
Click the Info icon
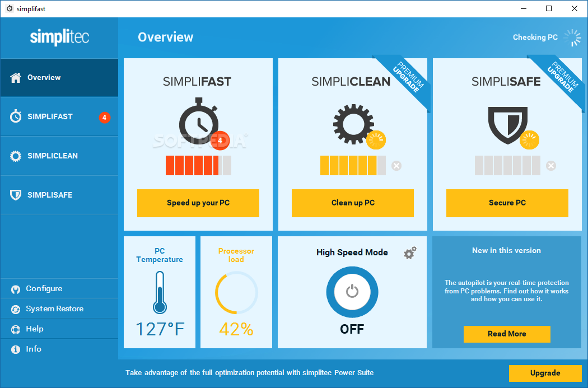point(16,350)
